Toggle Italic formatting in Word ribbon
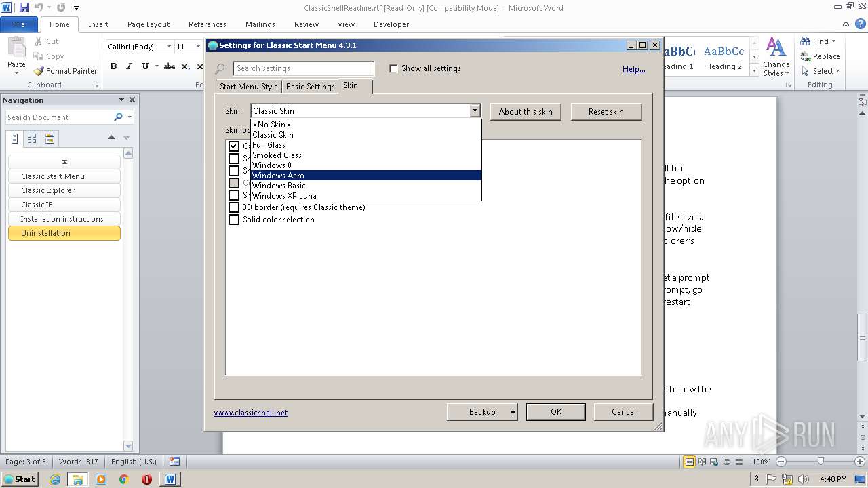 pyautogui.click(x=129, y=66)
